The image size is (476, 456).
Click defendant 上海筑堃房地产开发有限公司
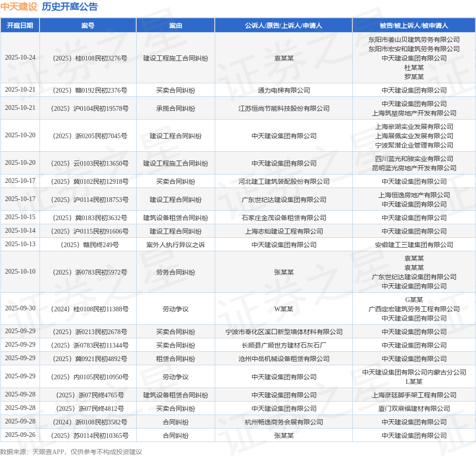pyautogui.click(x=414, y=114)
